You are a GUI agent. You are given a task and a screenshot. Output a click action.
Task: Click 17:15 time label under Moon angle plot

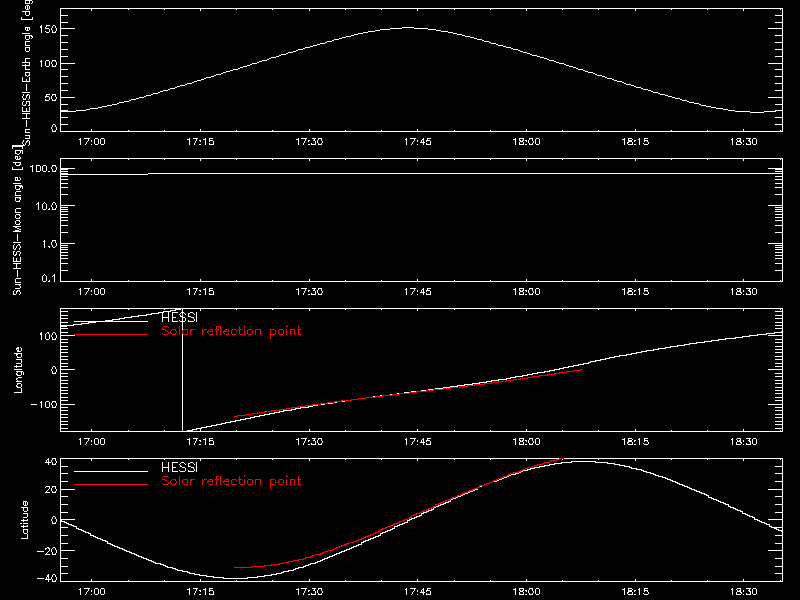pos(200,291)
